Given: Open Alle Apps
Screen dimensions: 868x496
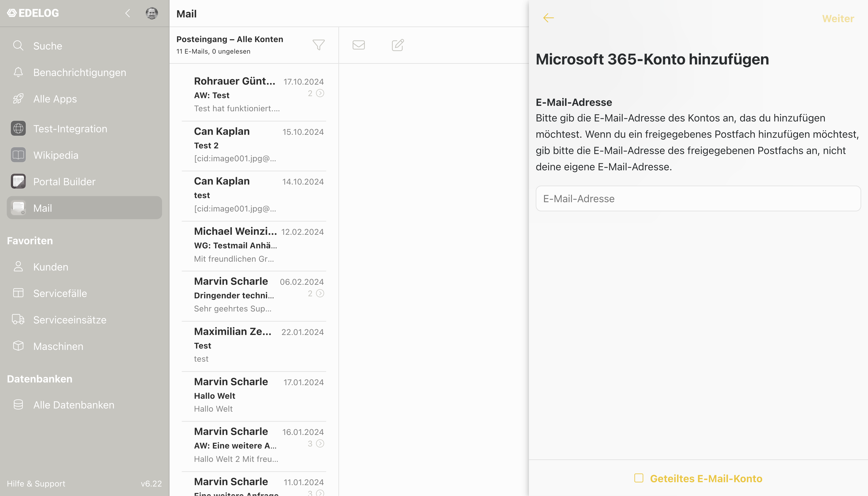Looking at the screenshot, I should (x=84, y=99).
